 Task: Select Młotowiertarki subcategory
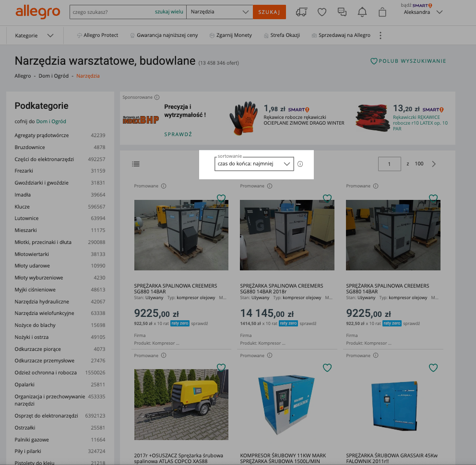click(x=32, y=254)
